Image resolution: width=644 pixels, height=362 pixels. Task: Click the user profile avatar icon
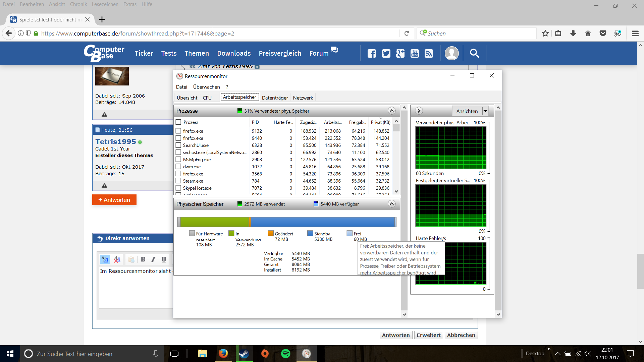[451, 53]
